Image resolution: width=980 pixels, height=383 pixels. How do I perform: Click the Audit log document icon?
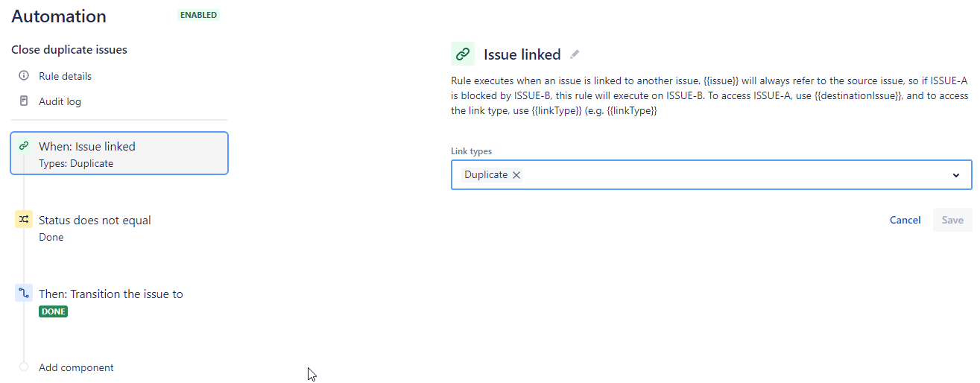tap(24, 101)
